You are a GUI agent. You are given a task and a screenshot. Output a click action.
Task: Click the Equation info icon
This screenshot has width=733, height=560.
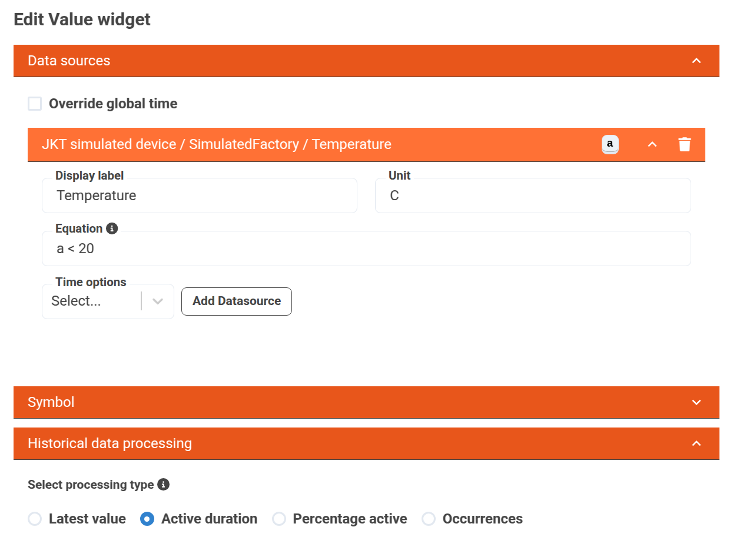pyautogui.click(x=112, y=228)
